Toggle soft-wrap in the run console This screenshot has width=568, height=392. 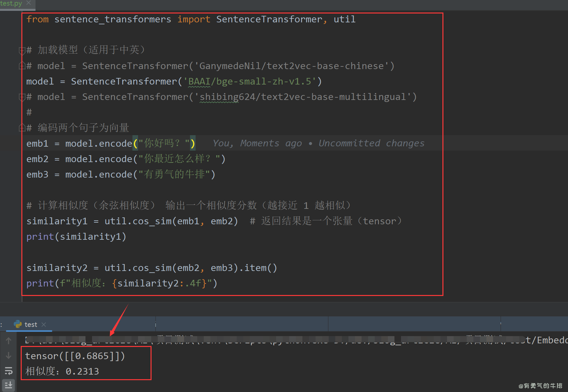(9, 371)
